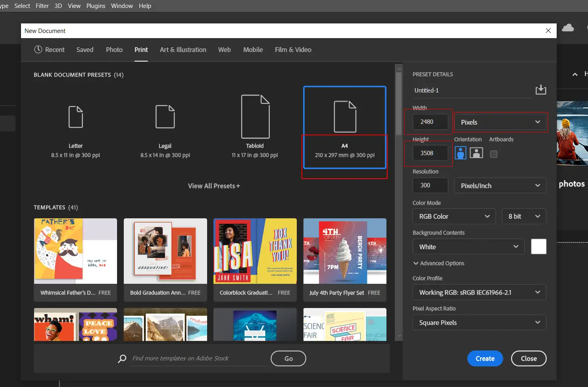Image resolution: width=588 pixels, height=387 pixels.
Task: Switch to the Art & Illustration tab
Action: (x=183, y=50)
